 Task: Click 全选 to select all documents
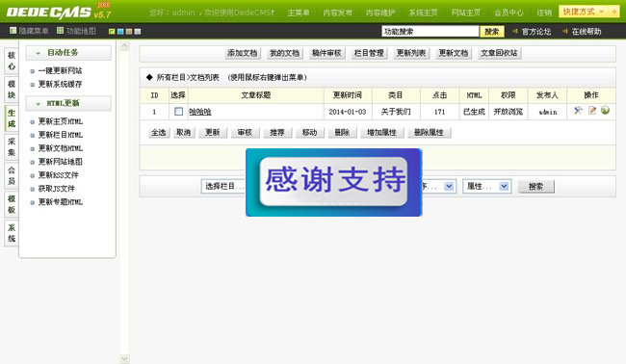159,133
